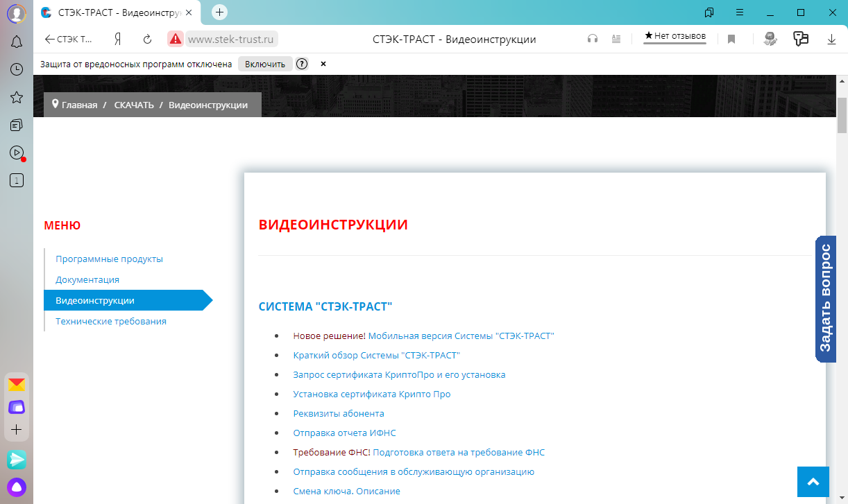Viewport: 848px width, 504px height.
Task: Open a new browser tab
Action: (x=219, y=12)
